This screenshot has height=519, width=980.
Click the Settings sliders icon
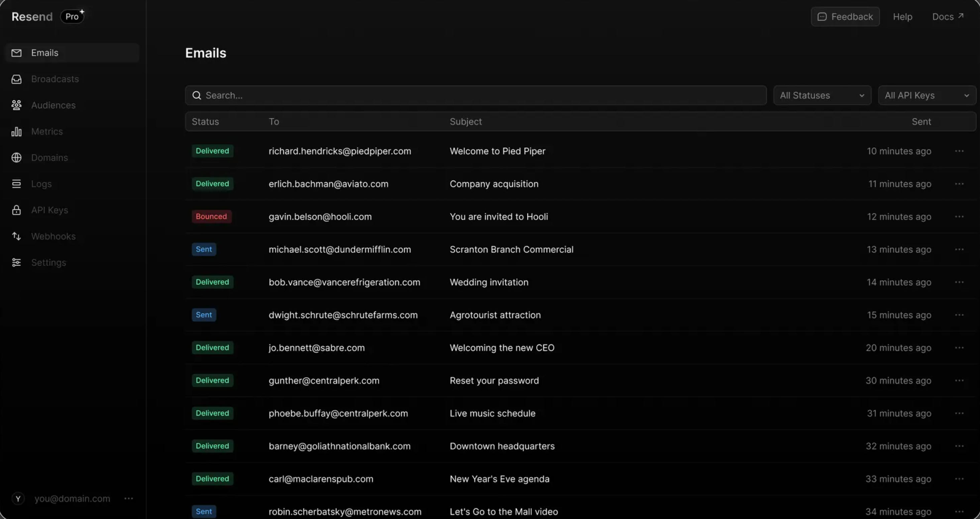click(x=16, y=263)
